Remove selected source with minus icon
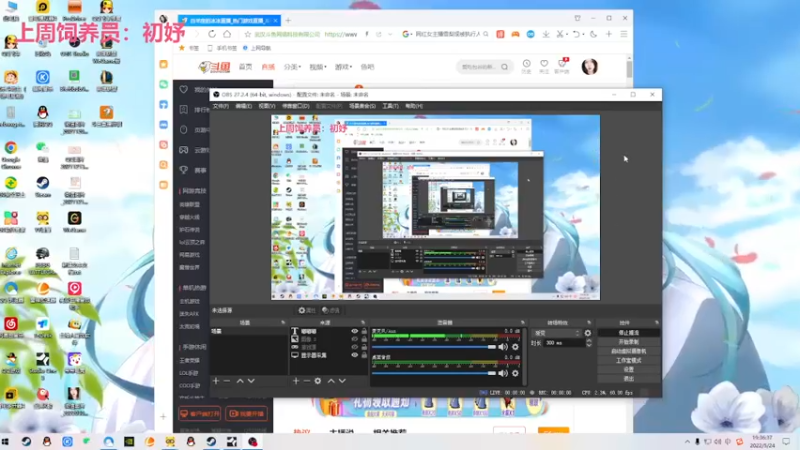The image size is (800, 450). 307,381
